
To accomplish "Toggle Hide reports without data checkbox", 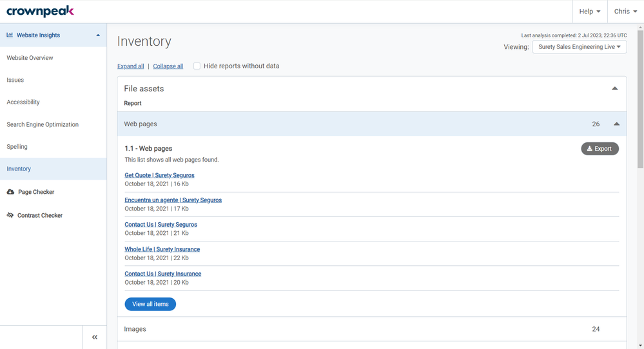I will coord(197,66).
